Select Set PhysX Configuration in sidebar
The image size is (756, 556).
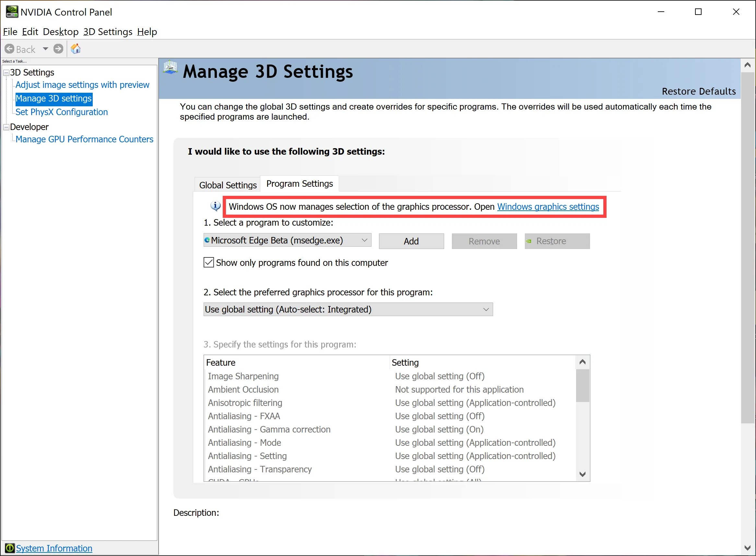62,112
